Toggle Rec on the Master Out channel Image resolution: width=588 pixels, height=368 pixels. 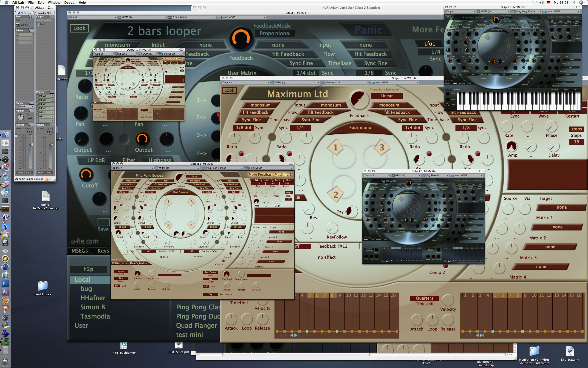[49, 172]
